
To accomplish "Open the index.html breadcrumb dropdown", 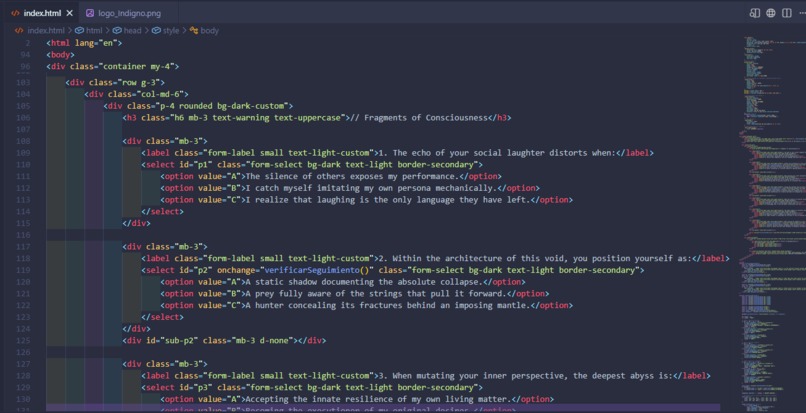I will [46, 31].
